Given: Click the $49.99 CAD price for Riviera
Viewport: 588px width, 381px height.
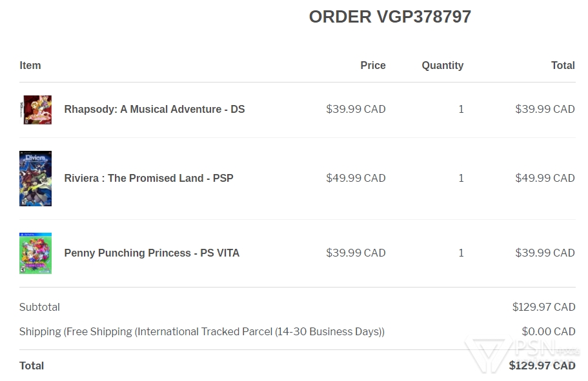Looking at the screenshot, I should [x=356, y=178].
